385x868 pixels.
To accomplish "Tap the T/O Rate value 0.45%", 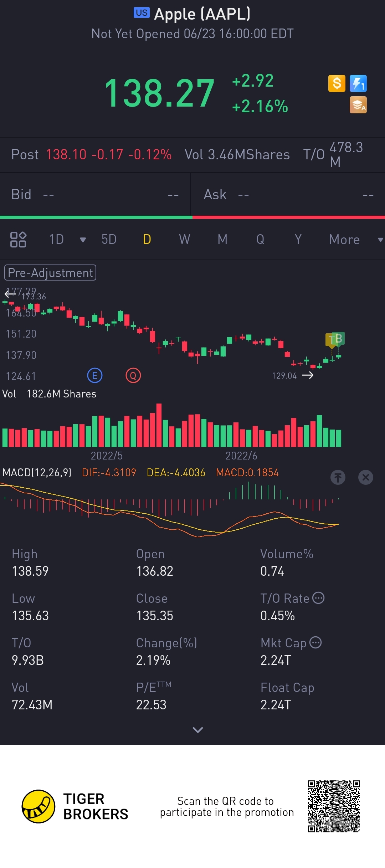I will [278, 616].
